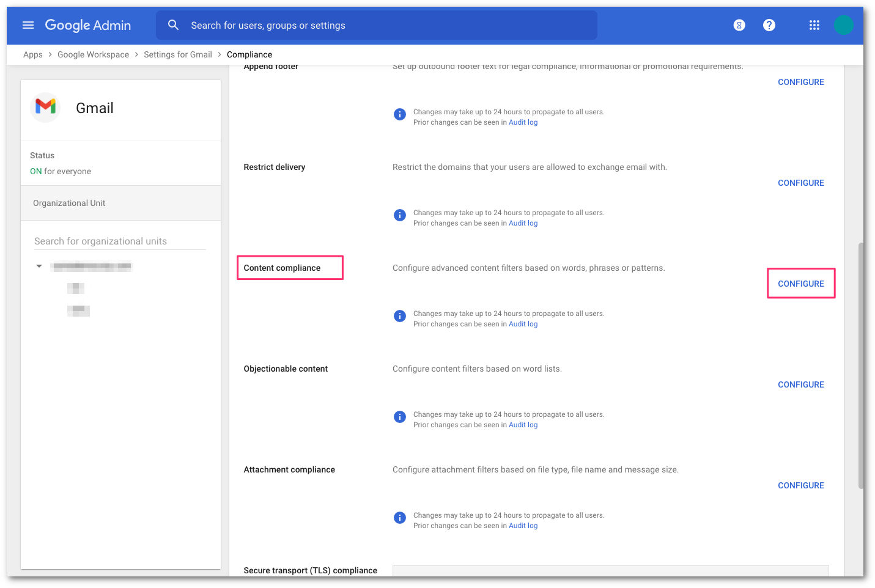This screenshot has width=875, height=588.
Task: Click the Gmail app icon in sidebar
Action: (x=45, y=108)
